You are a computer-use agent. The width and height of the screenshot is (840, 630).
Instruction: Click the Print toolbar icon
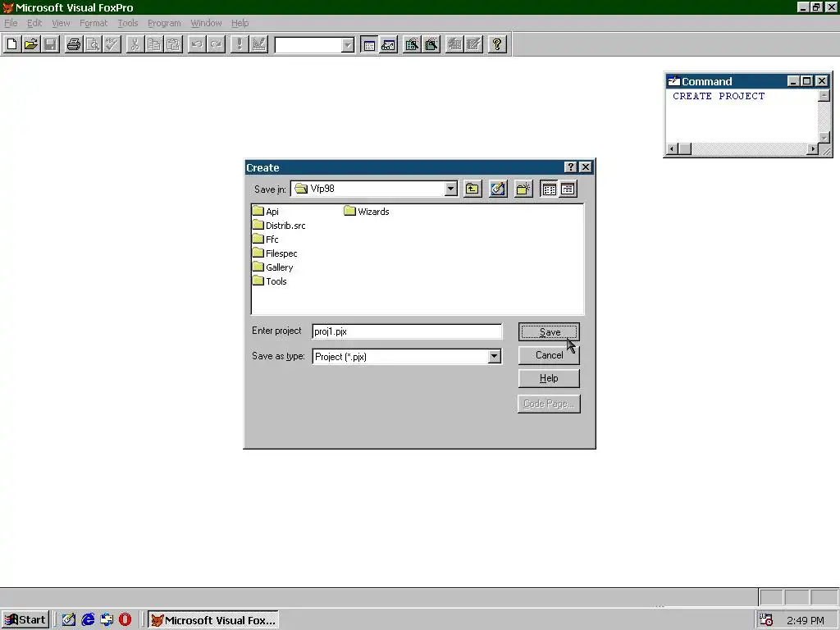[73, 44]
